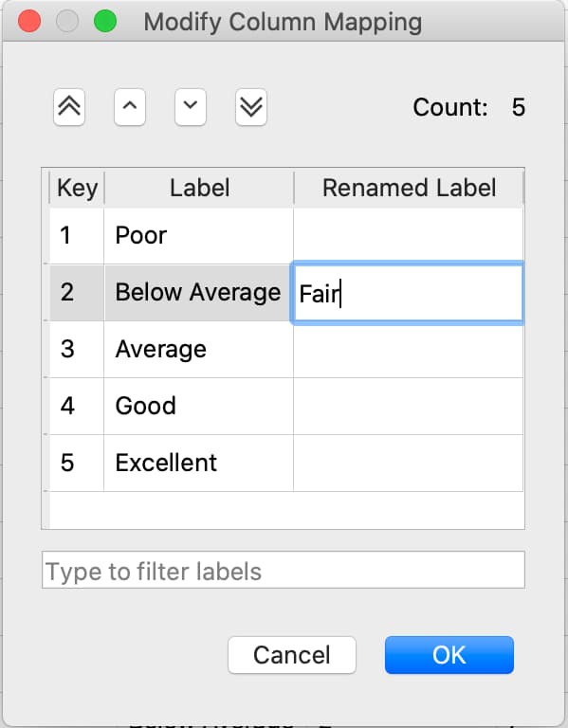
Task: Click the Renamed Label column header
Action: coord(409,188)
